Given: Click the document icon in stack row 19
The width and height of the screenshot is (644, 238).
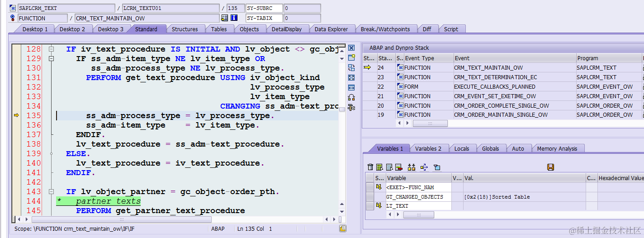Looking at the screenshot, I should (x=400, y=115).
